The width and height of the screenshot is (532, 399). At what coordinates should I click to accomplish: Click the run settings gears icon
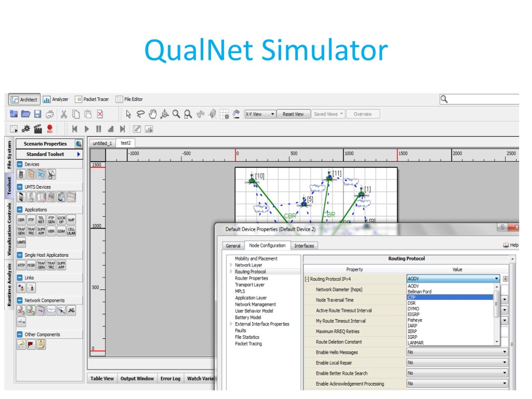[x=26, y=129]
